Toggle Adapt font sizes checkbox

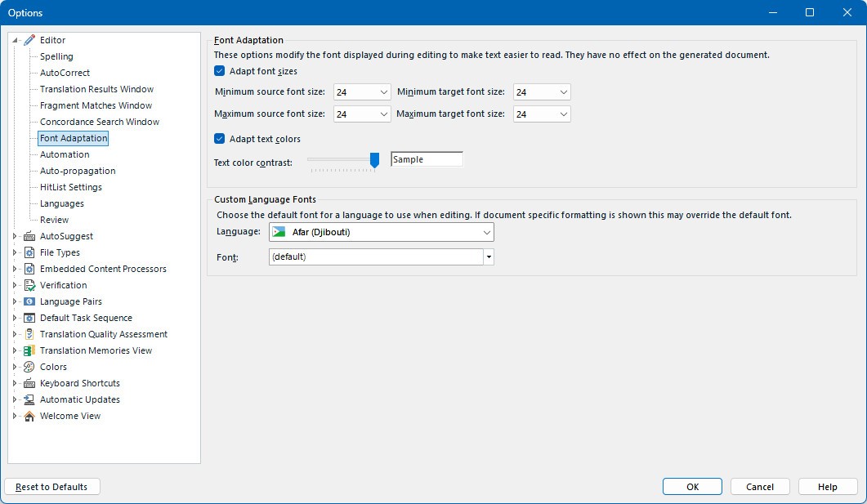[220, 71]
